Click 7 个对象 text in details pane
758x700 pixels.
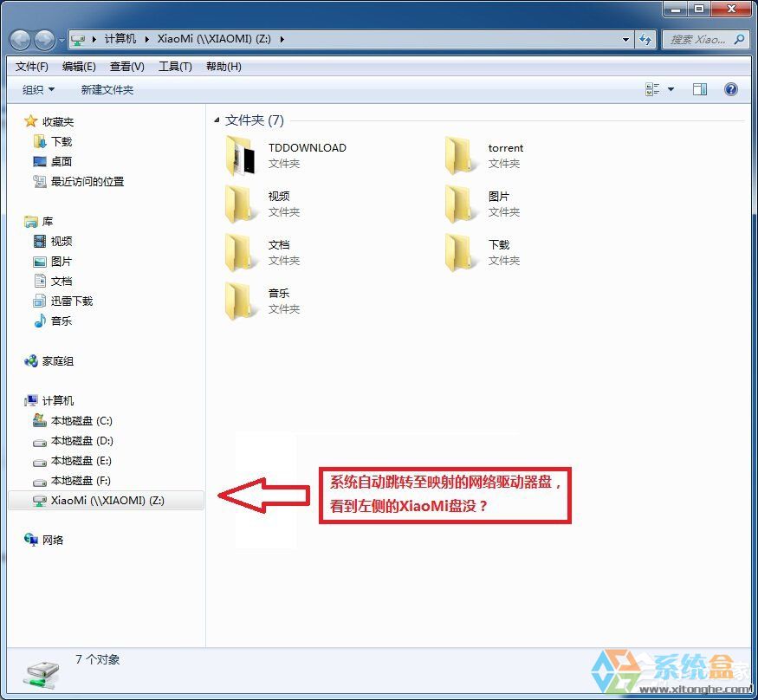pyautogui.click(x=98, y=659)
